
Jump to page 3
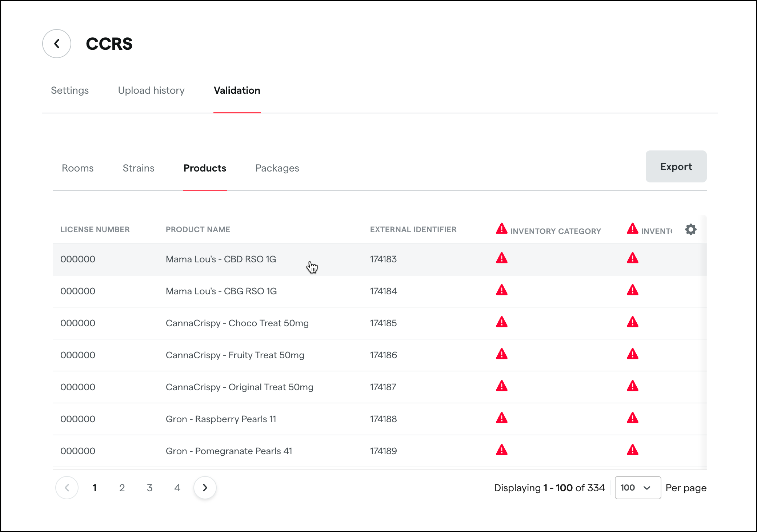[150, 488]
